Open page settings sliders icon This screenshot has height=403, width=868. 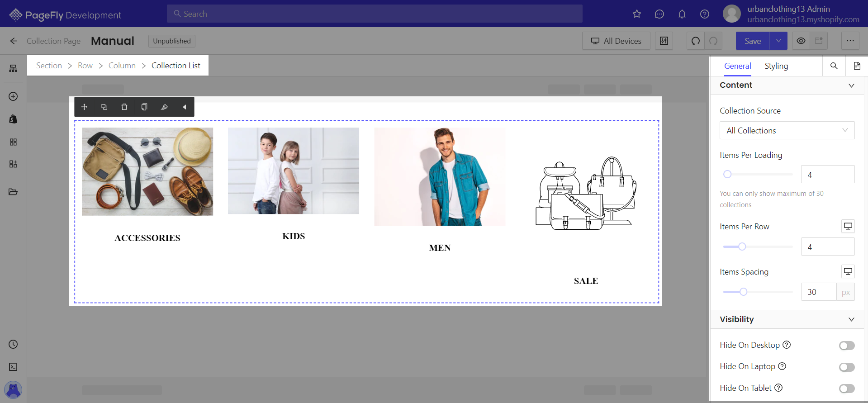coord(664,41)
